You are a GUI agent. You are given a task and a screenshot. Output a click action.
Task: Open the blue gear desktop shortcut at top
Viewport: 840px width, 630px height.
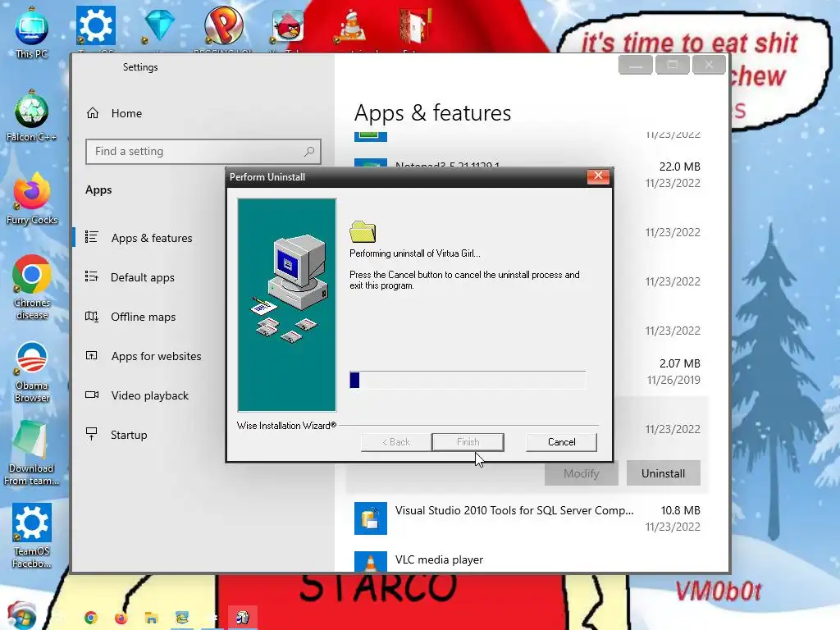[x=95, y=25]
